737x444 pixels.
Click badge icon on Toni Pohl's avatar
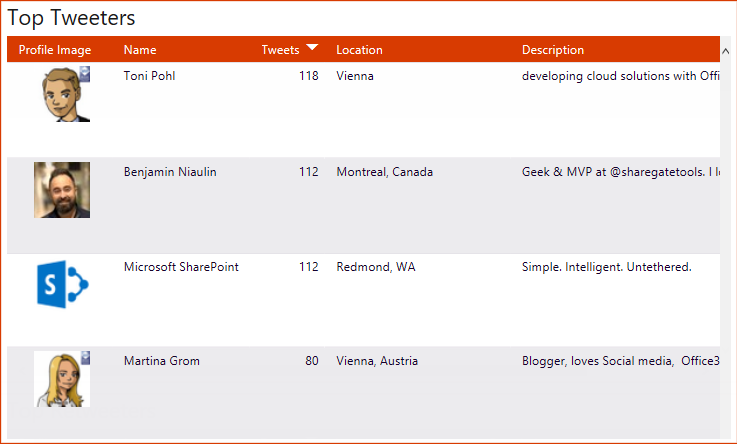85,72
